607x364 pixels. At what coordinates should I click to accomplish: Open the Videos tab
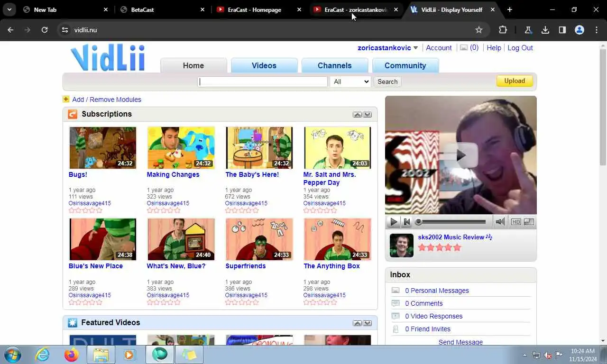(264, 65)
